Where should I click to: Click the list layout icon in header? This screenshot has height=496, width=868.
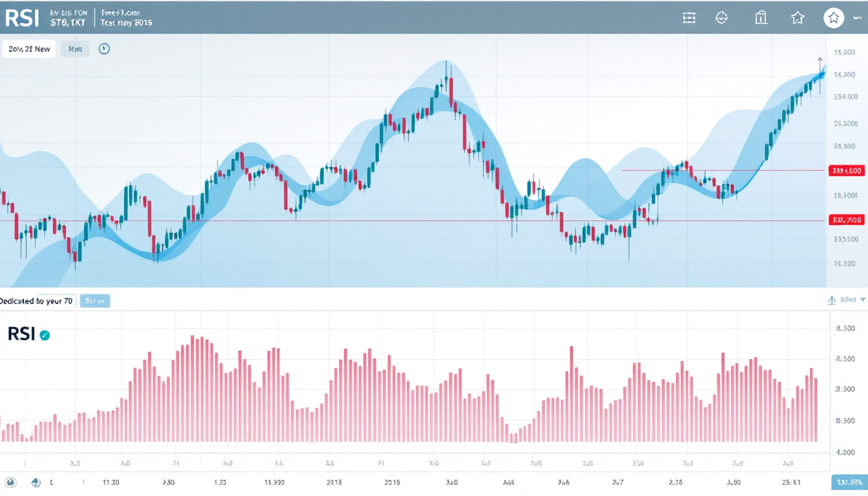[689, 18]
